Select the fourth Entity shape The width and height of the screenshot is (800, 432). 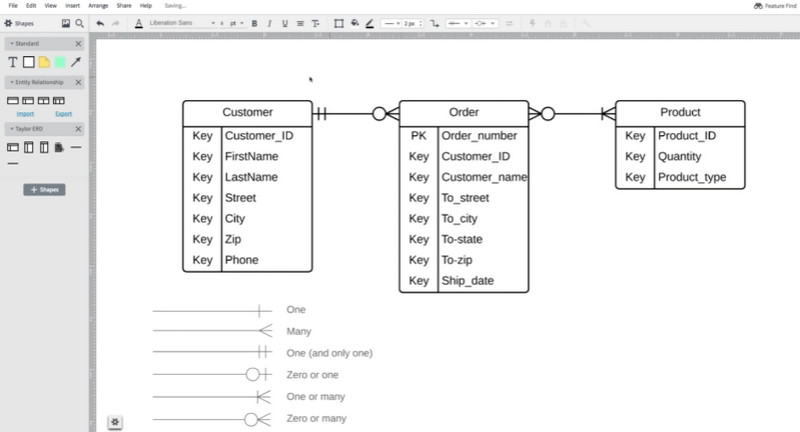59,101
